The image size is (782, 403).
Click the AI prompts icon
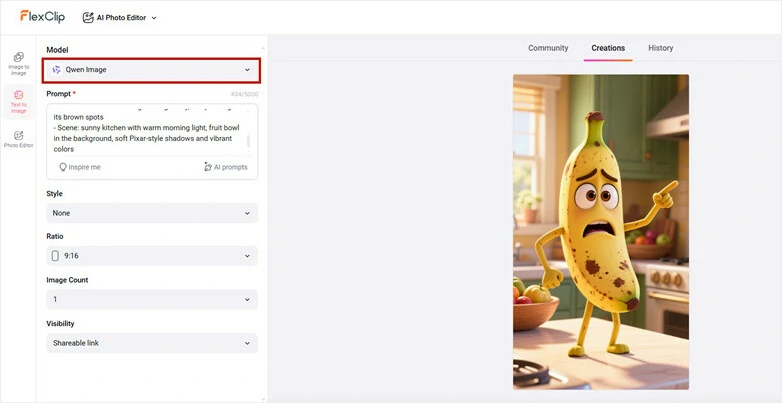[207, 167]
